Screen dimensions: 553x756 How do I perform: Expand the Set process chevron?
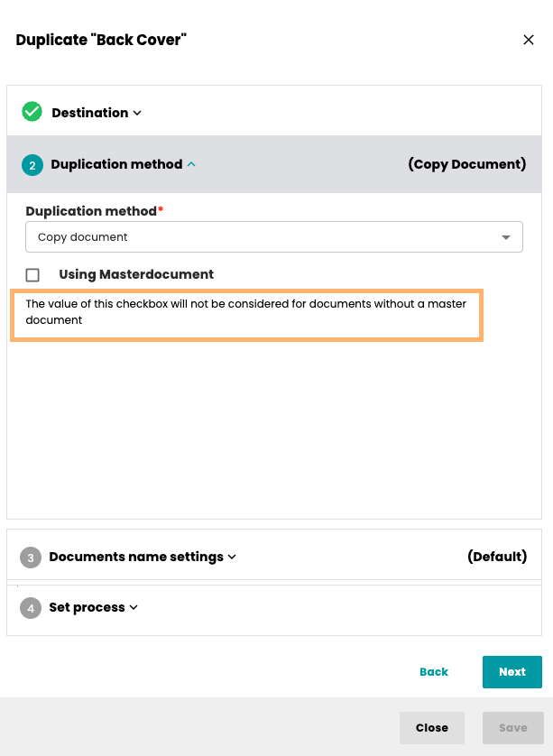[x=134, y=607]
